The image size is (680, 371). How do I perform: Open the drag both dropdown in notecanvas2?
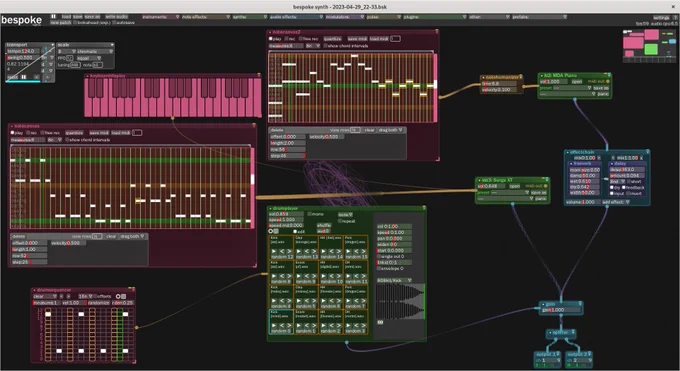389,130
